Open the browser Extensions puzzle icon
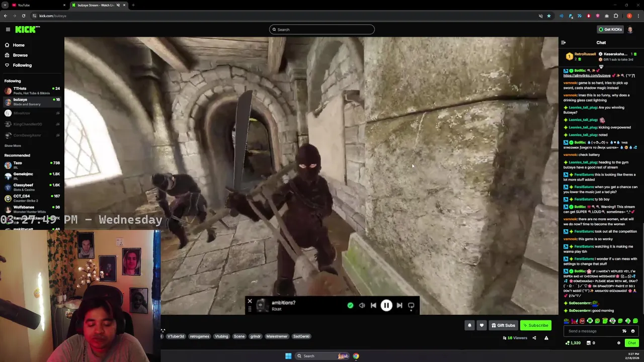644x362 pixels. 616,16
